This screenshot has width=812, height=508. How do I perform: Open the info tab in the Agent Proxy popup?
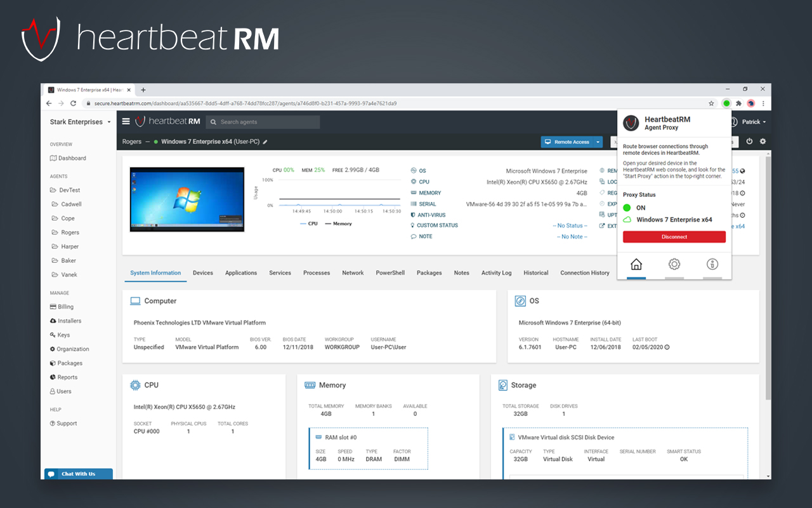(712, 264)
